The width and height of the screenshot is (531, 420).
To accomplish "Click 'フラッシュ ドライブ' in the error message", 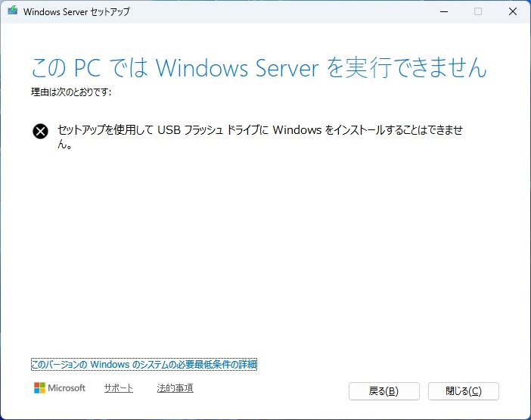I will tap(226, 130).
